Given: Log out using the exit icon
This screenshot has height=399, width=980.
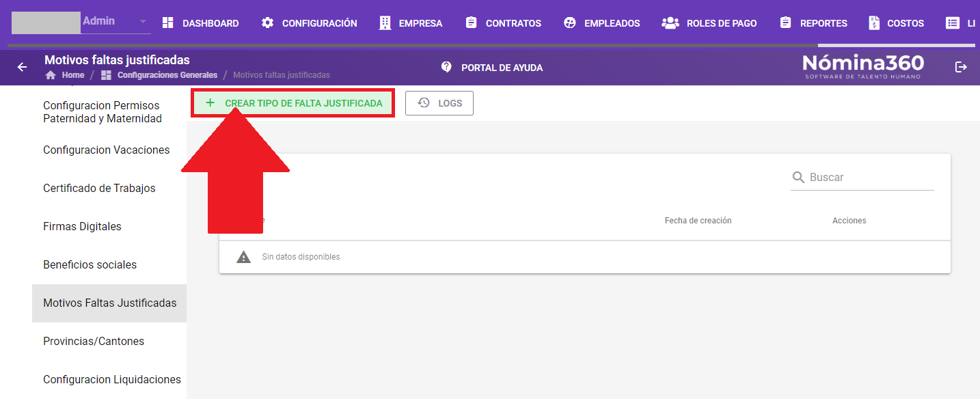Looking at the screenshot, I should pyautogui.click(x=961, y=67).
